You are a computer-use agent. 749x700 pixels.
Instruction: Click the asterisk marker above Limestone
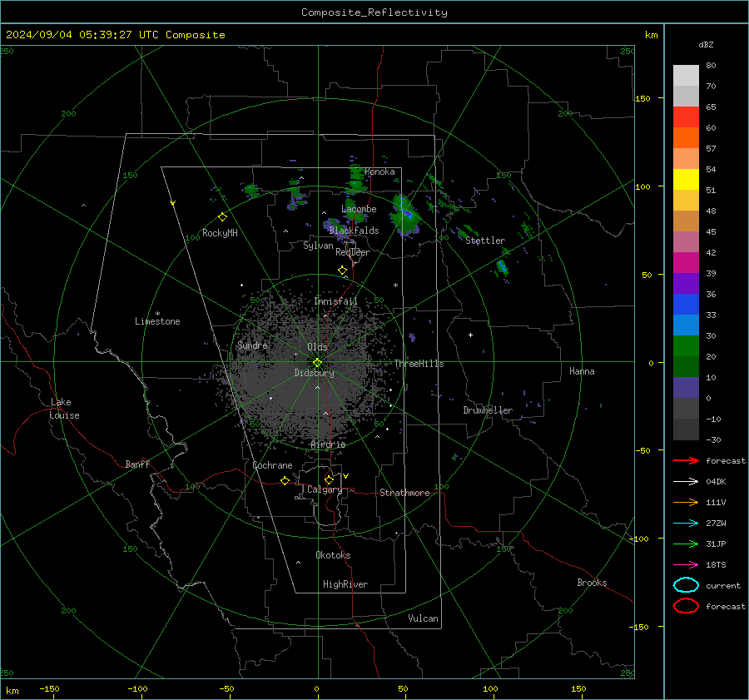[158, 314]
